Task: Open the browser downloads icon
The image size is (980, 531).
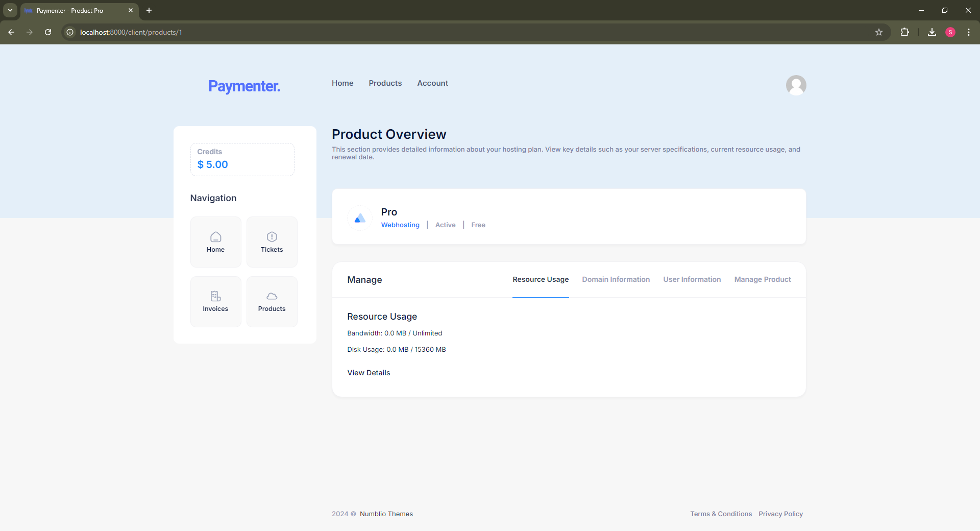Action: 932,32
